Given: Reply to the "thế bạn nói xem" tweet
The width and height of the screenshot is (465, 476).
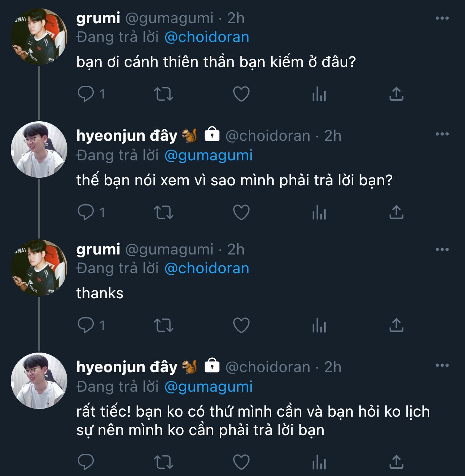Looking at the screenshot, I should pos(86,212).
